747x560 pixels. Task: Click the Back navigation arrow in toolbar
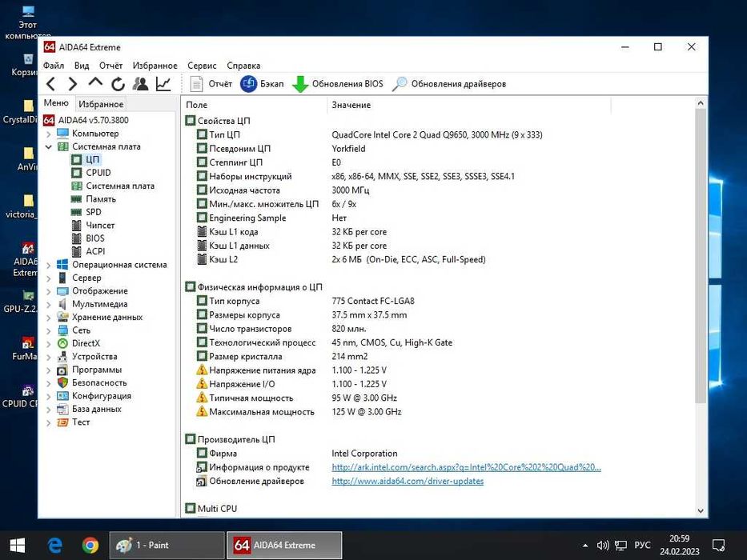(x=51, y=84)
